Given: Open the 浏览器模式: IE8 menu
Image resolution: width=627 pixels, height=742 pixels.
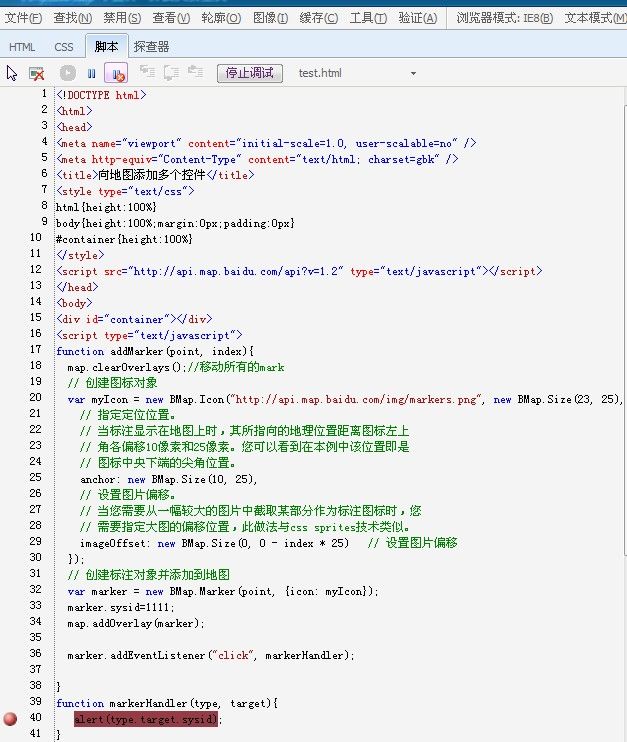Looking at the screenshot, I should pyautogui.click(x=504, y=18).
